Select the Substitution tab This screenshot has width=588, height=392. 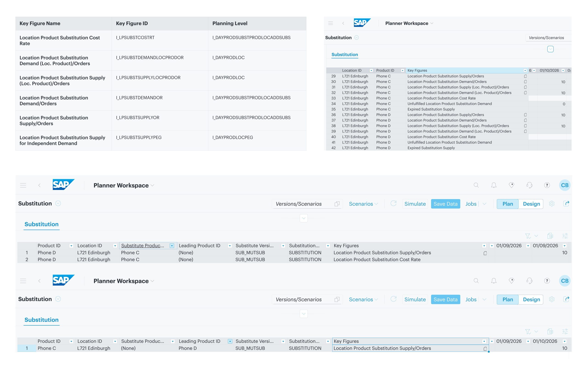point(41,224)
